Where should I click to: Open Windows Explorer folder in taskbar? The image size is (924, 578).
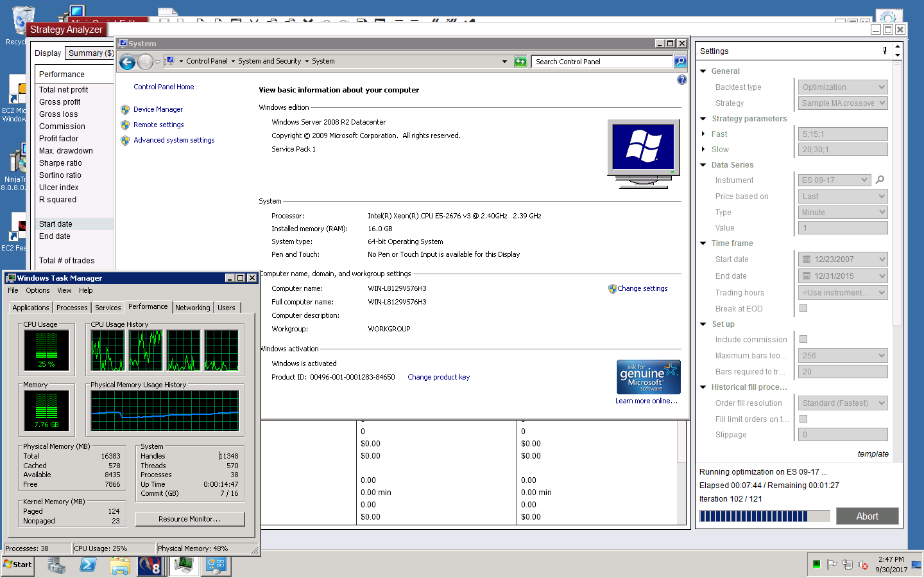pos(119,565)
